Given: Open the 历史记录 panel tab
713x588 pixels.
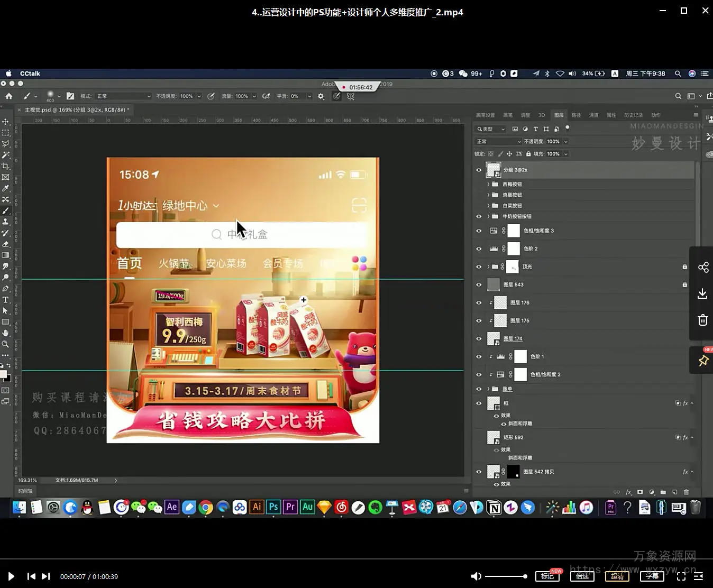Looking at the screenshot, I should [x=633, y=115].
